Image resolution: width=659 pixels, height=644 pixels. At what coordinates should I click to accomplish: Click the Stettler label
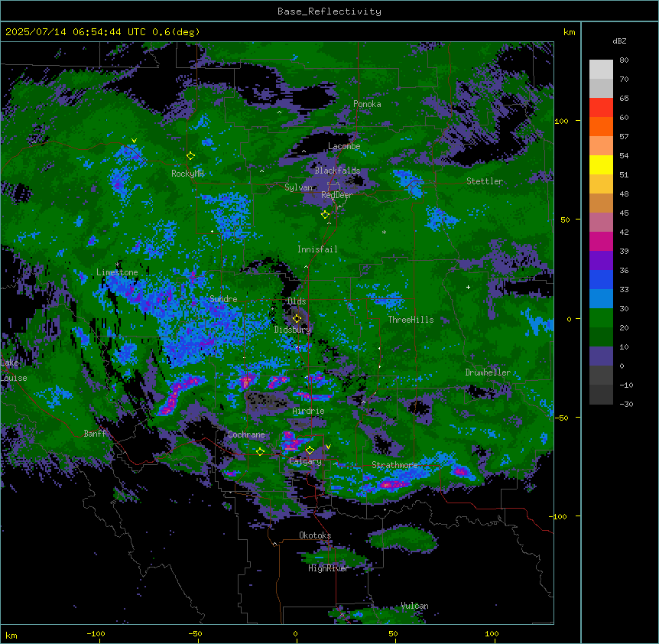pos(485,181)
